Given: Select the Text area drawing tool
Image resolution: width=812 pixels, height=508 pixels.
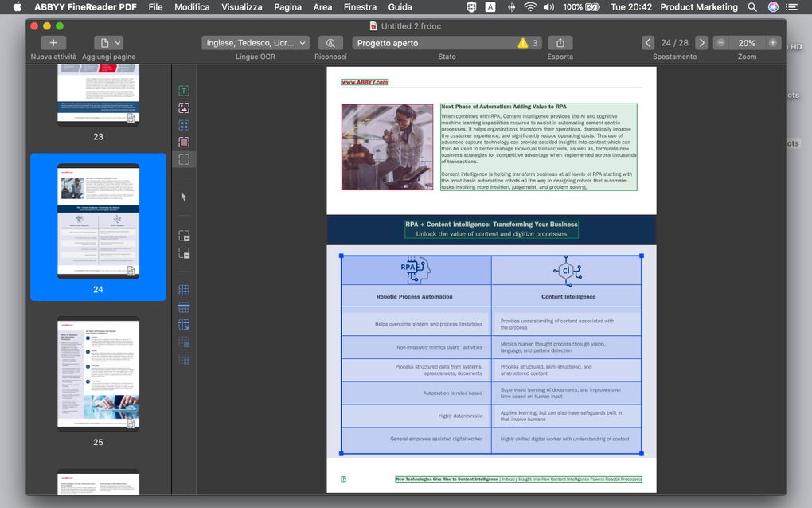Looking at the screenshot, I should point(184,91).
